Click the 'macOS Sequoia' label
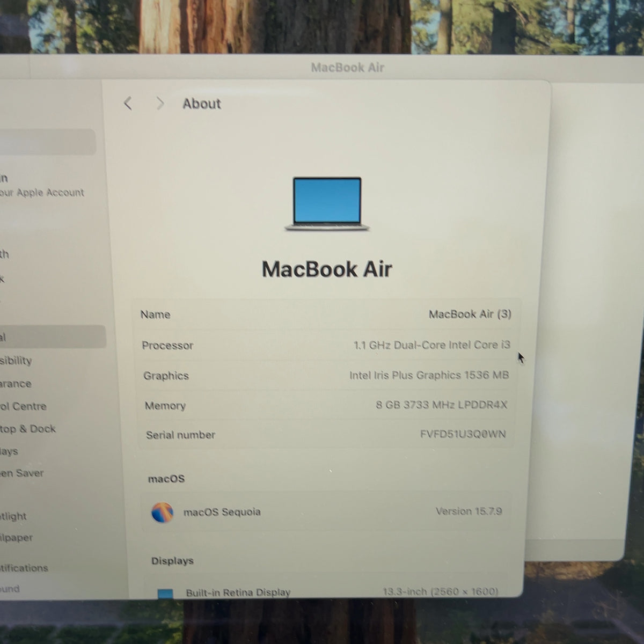Viewport: 644px width, 644px height. 222,512
